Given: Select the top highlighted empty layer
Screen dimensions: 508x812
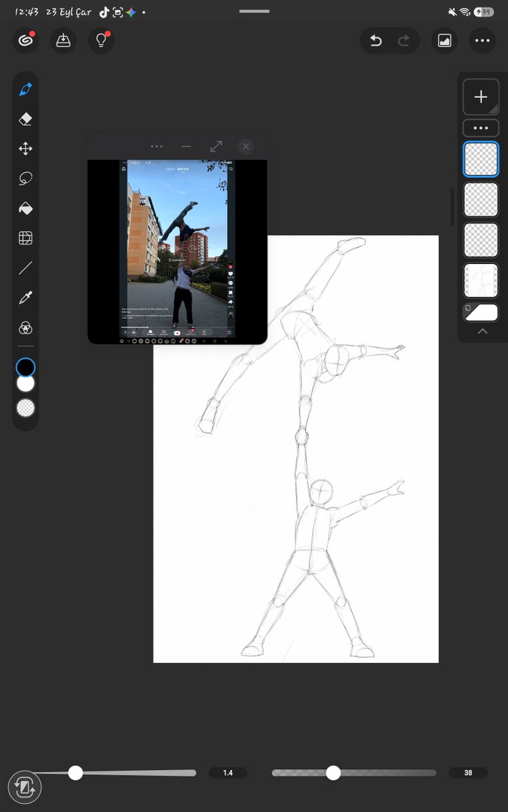Looking at the screenshot, I should 481,159.
